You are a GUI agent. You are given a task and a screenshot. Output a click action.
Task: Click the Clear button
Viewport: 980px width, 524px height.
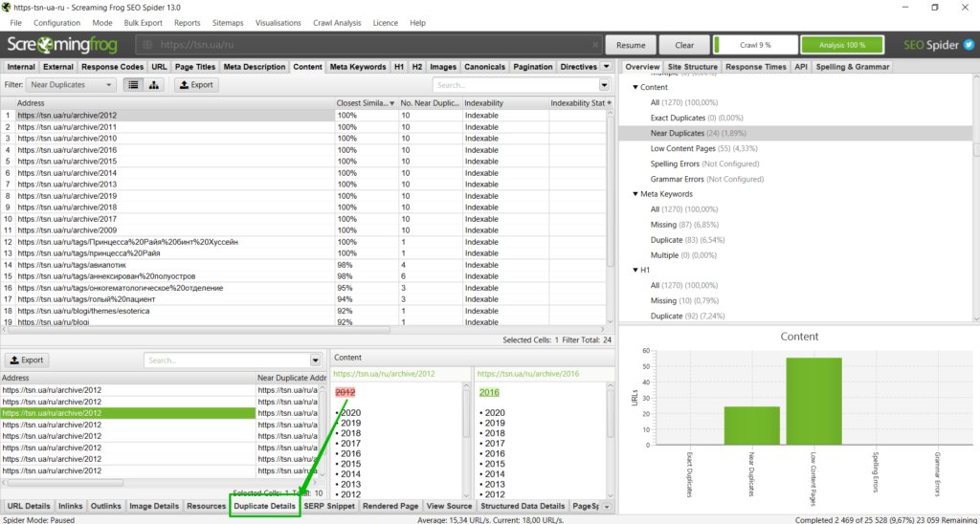click(x=684, y=45)
